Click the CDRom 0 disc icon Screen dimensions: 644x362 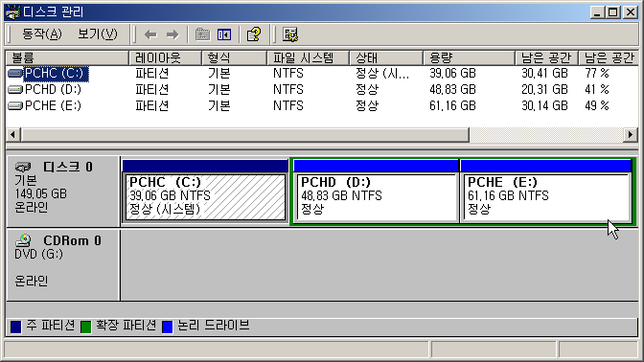pos(23,240)
